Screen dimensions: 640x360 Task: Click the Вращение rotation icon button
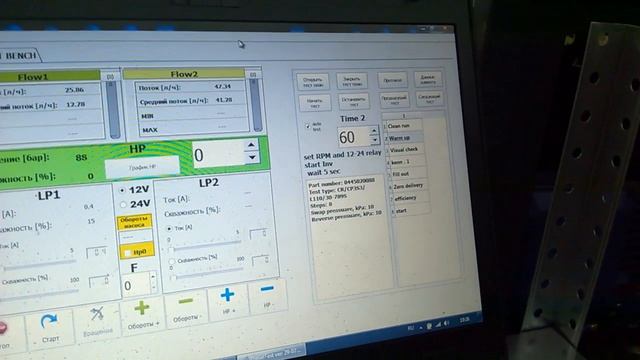coord(97,321)
